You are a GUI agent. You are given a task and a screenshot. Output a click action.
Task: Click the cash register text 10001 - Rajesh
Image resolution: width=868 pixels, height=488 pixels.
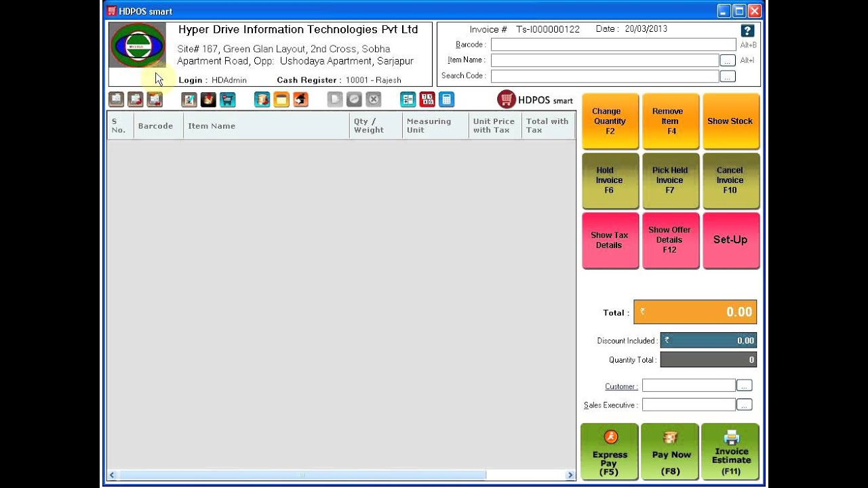374,80
